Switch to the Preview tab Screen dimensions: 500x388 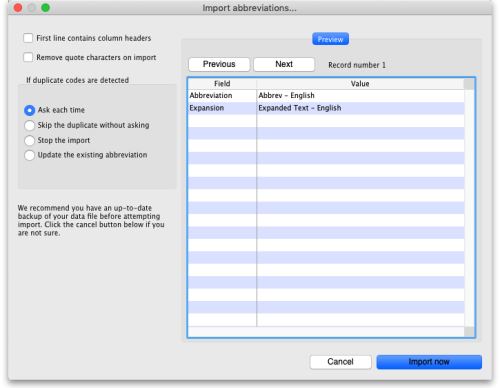tap(330, 39)
